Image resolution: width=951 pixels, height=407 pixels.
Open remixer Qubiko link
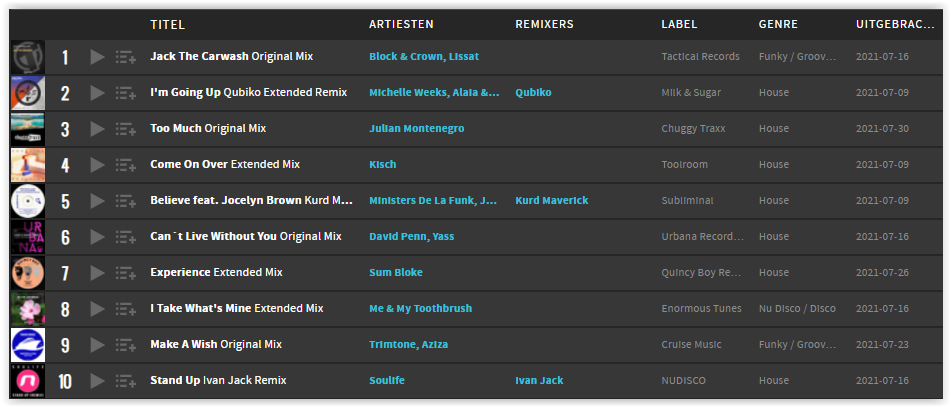(533, 93)
